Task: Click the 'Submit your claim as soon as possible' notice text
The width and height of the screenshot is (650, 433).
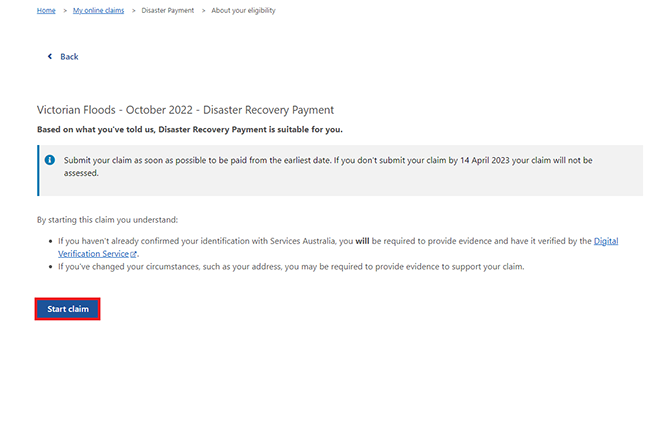Action: click(328, 167)
